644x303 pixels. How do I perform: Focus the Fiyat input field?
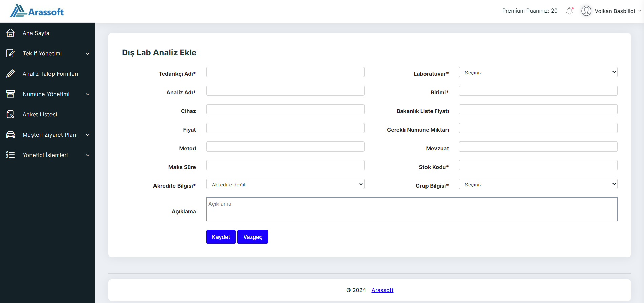pos(285,128)
